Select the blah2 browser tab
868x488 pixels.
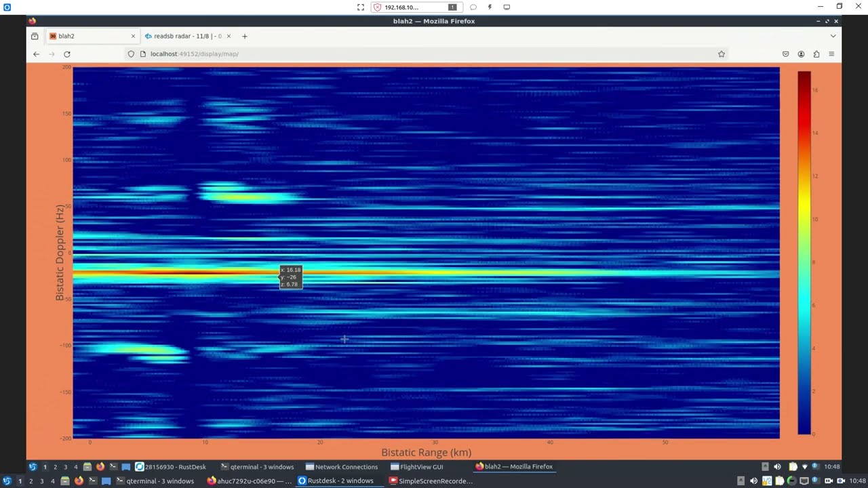coord(88,36)
